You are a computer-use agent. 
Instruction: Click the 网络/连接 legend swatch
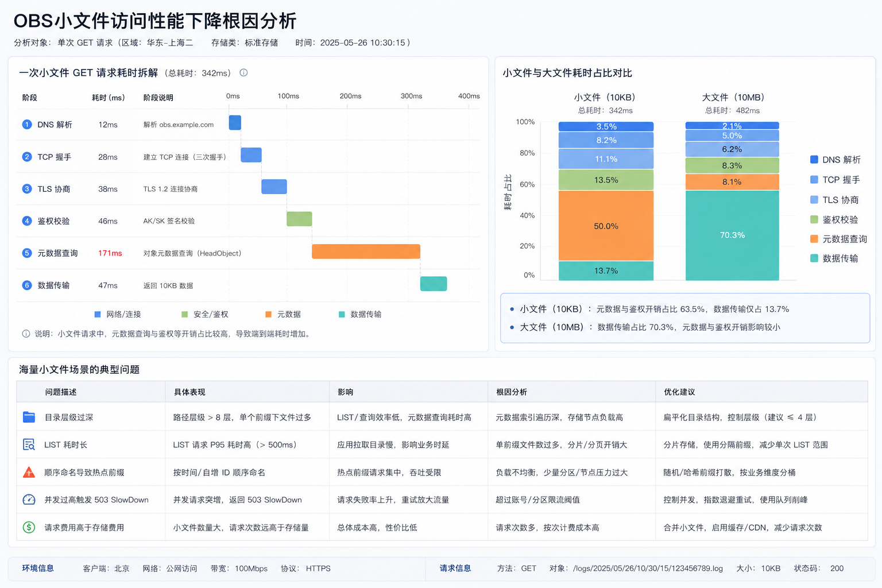tap(98, 314)
